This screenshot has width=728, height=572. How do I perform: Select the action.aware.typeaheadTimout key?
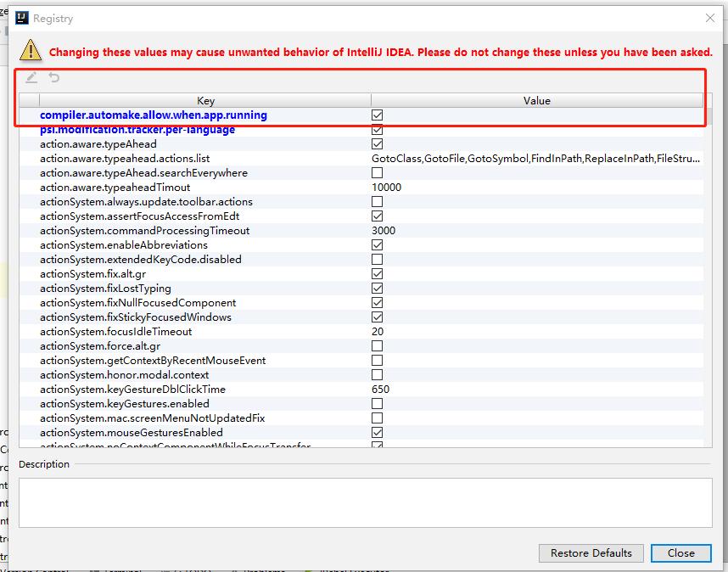point(115,187)
